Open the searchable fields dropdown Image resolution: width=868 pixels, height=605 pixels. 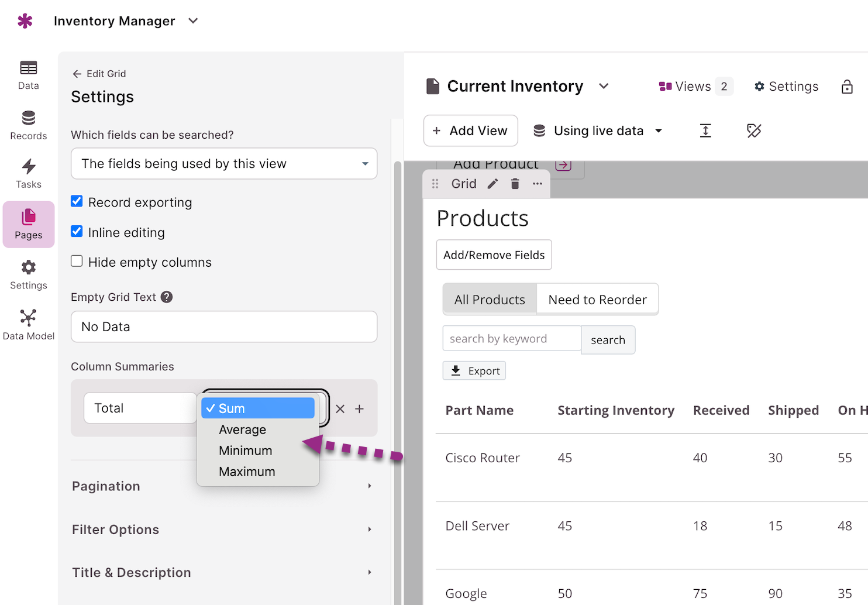tap(223, 164)
